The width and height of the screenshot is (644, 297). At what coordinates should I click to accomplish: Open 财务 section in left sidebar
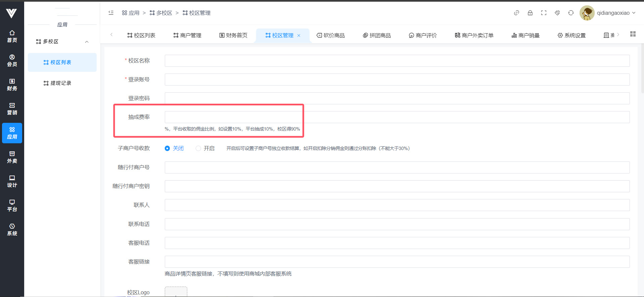click(12, 85)
